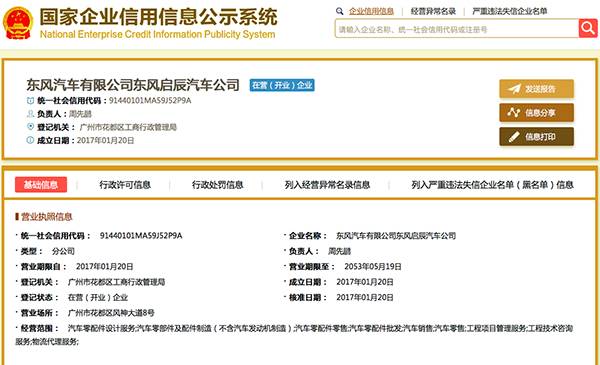Click 登记机关 value in license section
The height and width of the screenshot is (365, 600).
pos(116,282)
